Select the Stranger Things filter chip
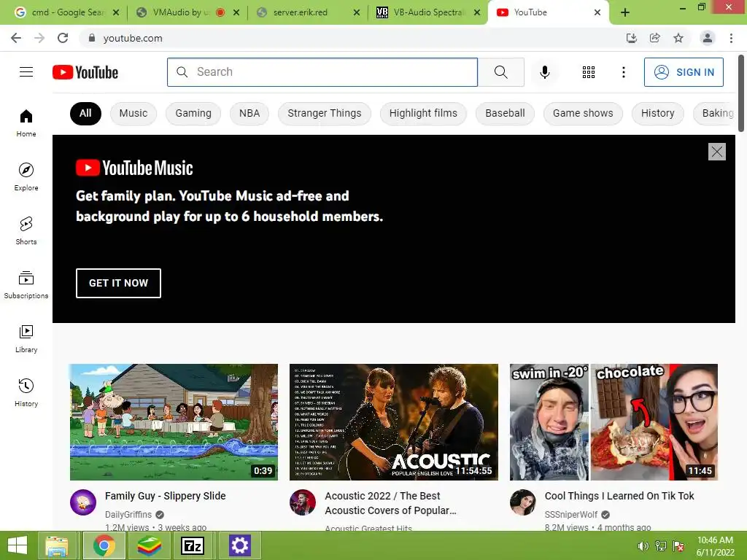 click(325, 113)
